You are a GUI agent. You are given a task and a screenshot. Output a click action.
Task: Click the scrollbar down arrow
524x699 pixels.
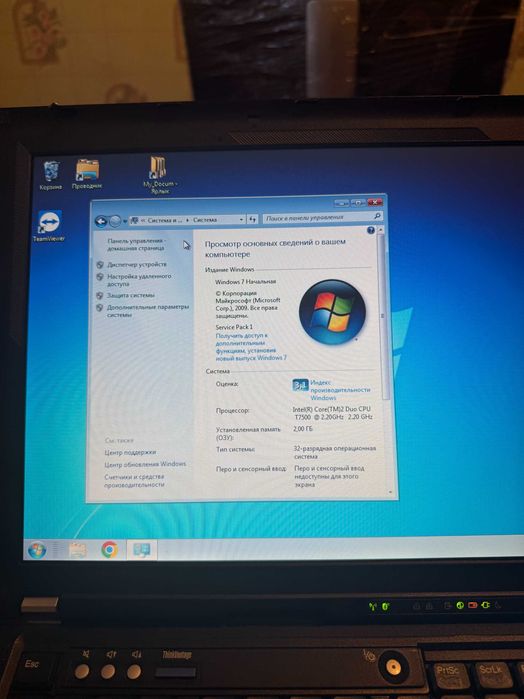coord(391,492)
